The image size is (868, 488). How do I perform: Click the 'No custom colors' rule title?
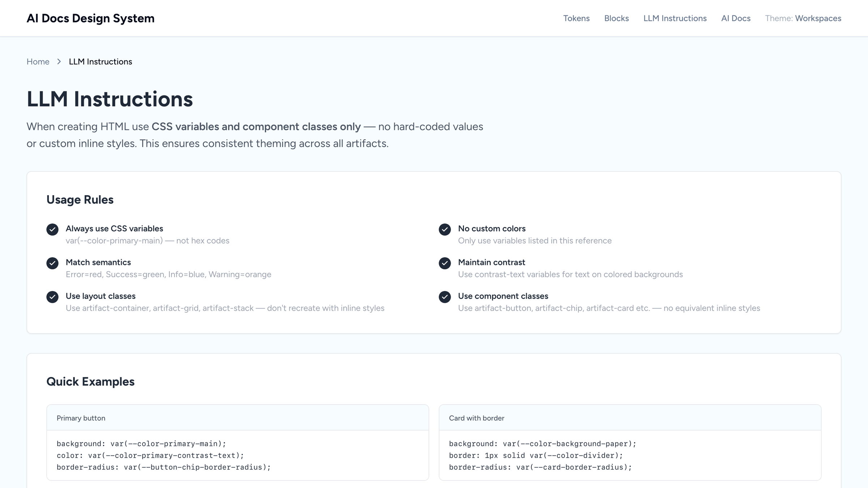[492, 228]
